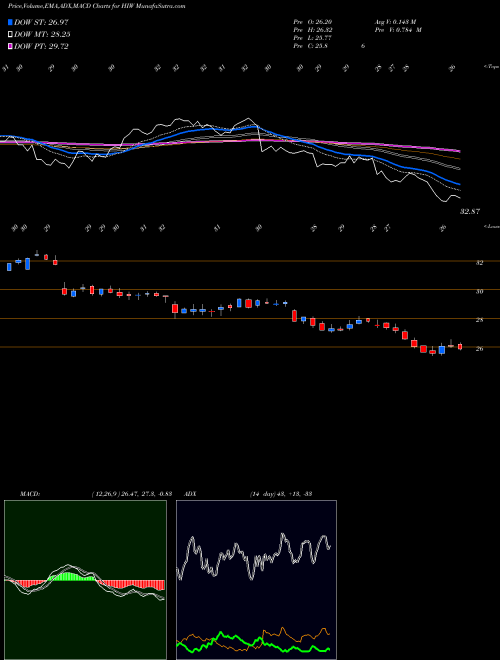Open the dark blue ADX indicator panel
The height and width of the screenshot is (660, 500).
click(x=256, y=580)
